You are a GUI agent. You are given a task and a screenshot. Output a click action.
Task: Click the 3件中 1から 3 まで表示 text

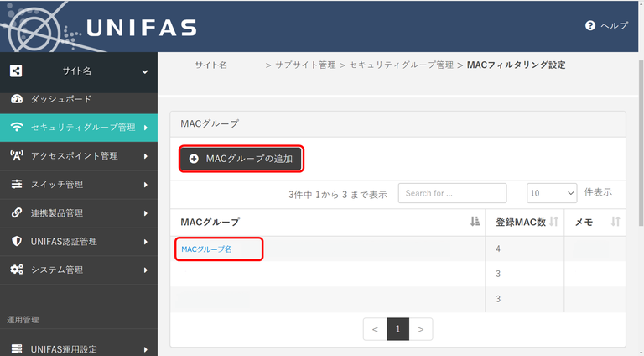338,195
